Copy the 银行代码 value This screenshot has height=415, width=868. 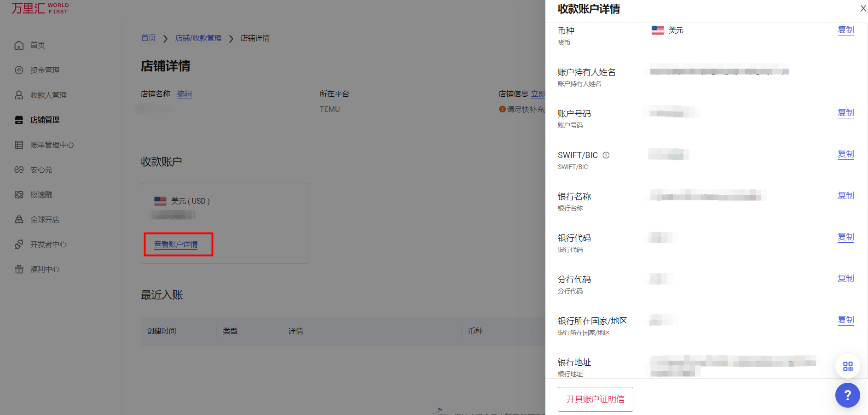click(x=845, y=237)
